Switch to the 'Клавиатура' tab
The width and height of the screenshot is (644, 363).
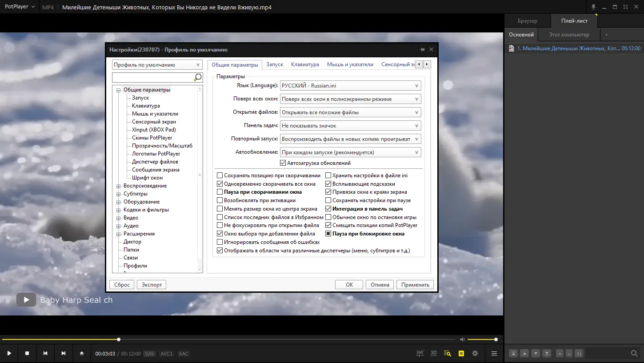305,64
